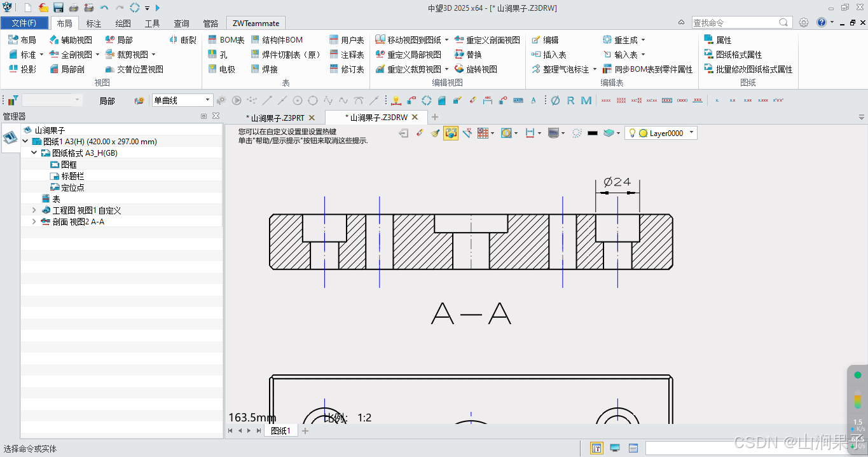Image resolution: width=868 pixels, height=457 pixels.
Task: Click the 焊接 weld table tool
Action: coord(265,69)
